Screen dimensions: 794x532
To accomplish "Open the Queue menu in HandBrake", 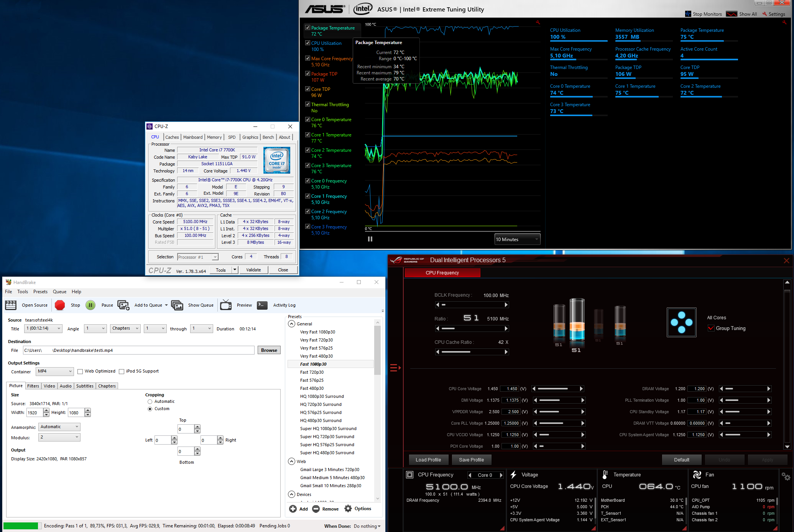I will 59,292.
